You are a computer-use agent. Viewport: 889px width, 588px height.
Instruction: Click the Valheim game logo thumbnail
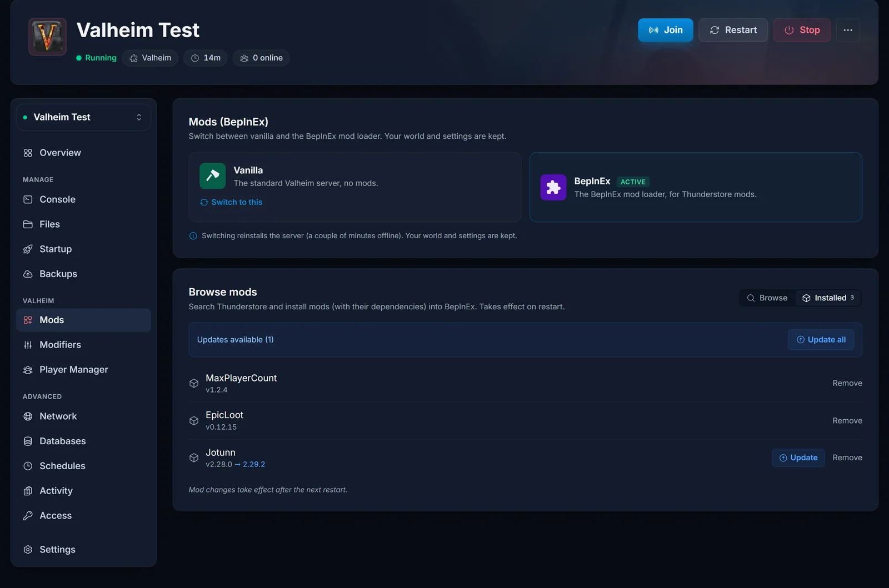[48, 37]
